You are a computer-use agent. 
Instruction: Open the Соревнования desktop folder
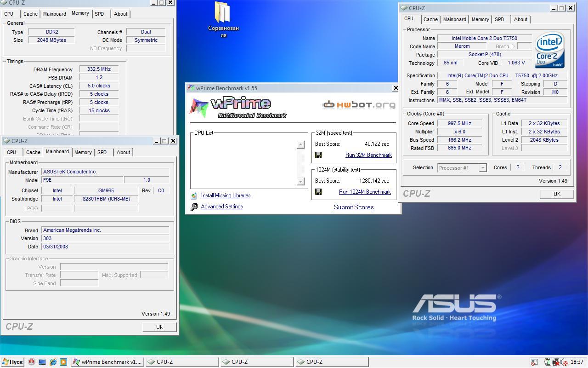223,20
